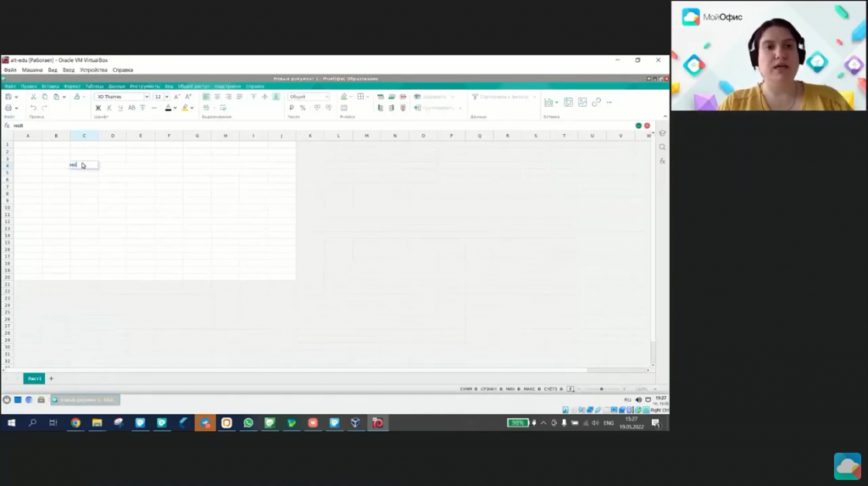This screenshot has height=486, width=868.
Task: Toggle underline Ч formatting
Action: [120, 108]
